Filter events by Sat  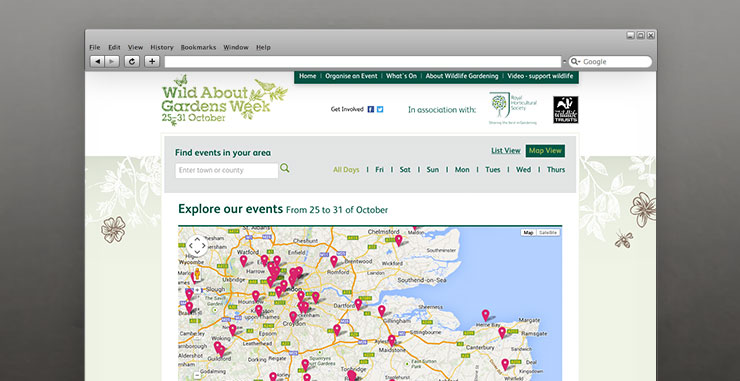coord(405,169)
